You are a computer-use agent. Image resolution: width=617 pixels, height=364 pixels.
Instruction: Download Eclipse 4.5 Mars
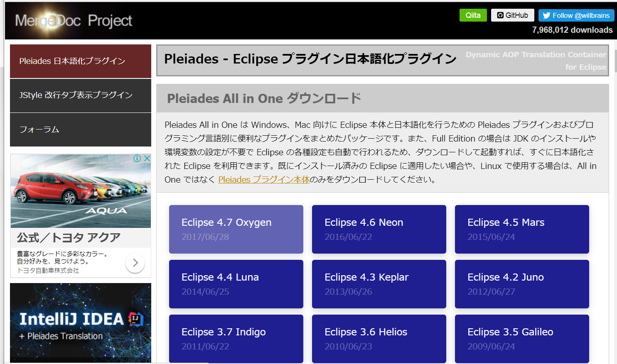(522, 229)
